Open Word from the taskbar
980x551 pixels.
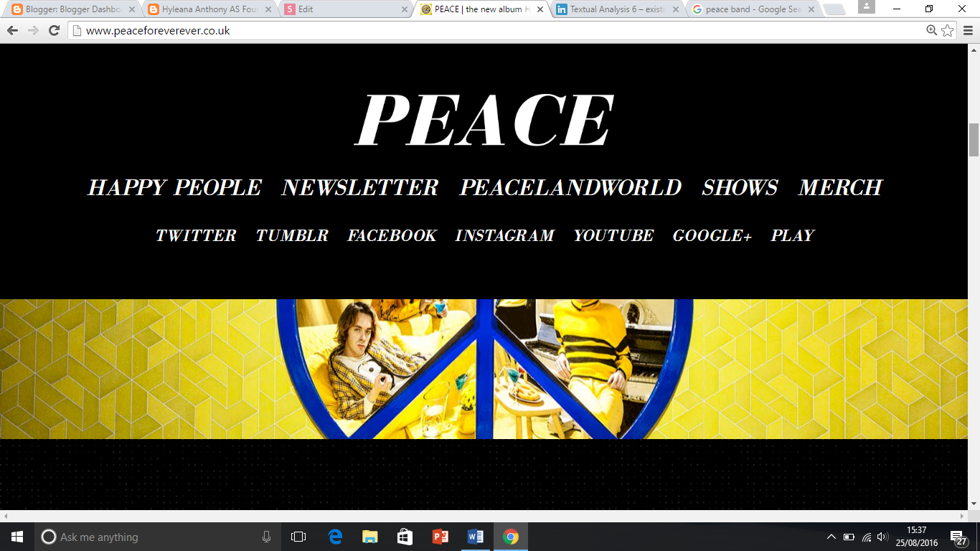click(475, 537)
